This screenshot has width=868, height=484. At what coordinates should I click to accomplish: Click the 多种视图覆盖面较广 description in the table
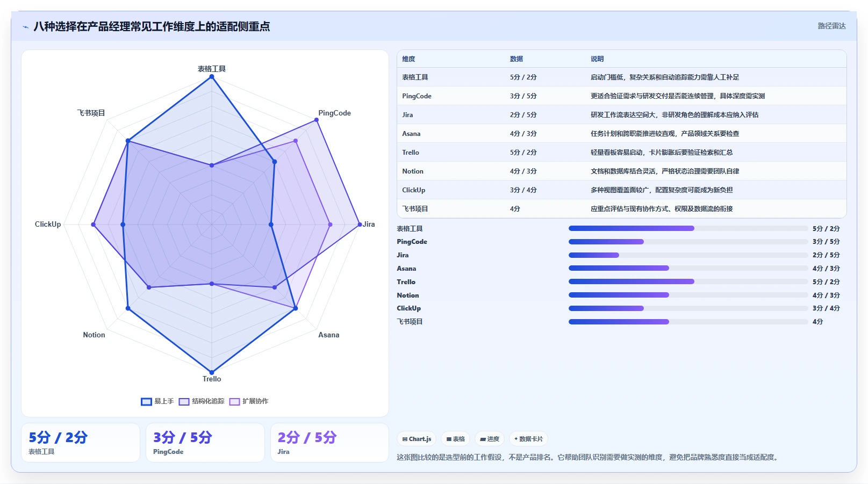pyautogui.click(x=661, y=190)
